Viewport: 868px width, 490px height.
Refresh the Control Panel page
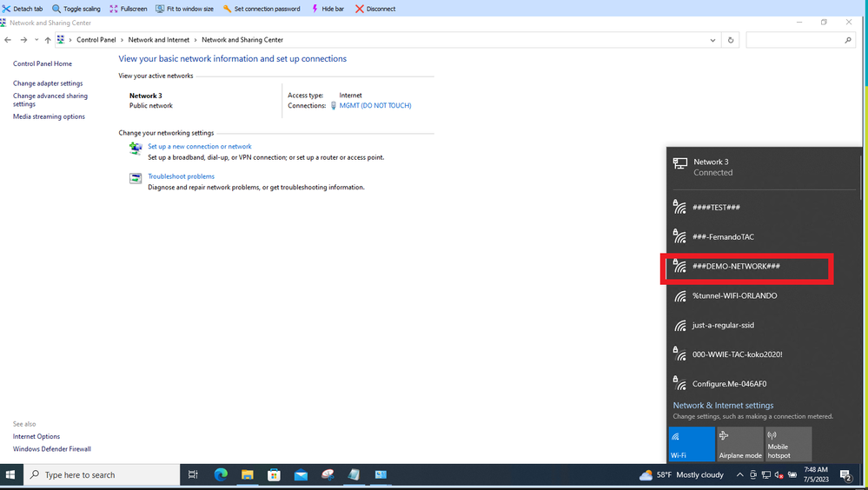tap(731, 40)
